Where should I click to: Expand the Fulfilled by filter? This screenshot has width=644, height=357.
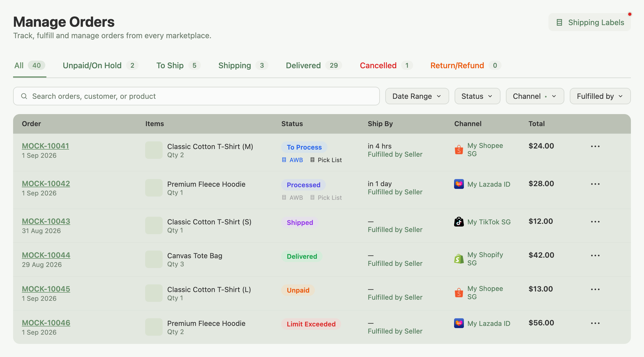(x=600, y=96)
